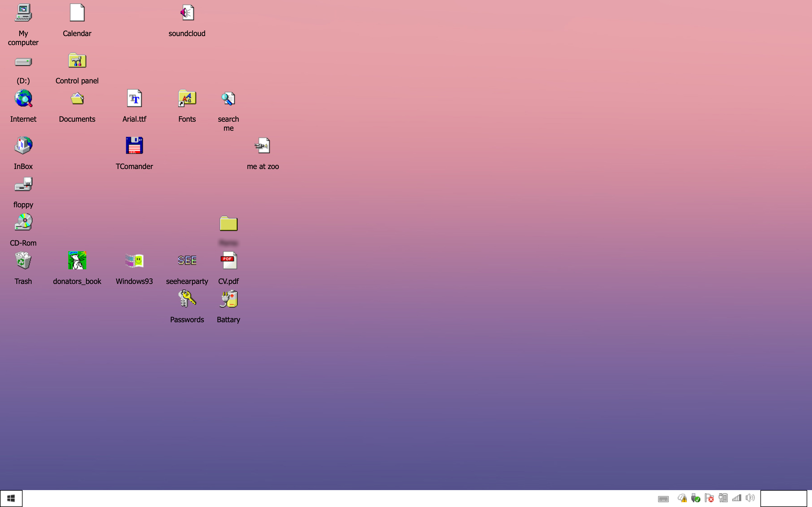Click the flag with red X tray icon
This screenshot has width=812, height=507.
[x=709, y=498]
